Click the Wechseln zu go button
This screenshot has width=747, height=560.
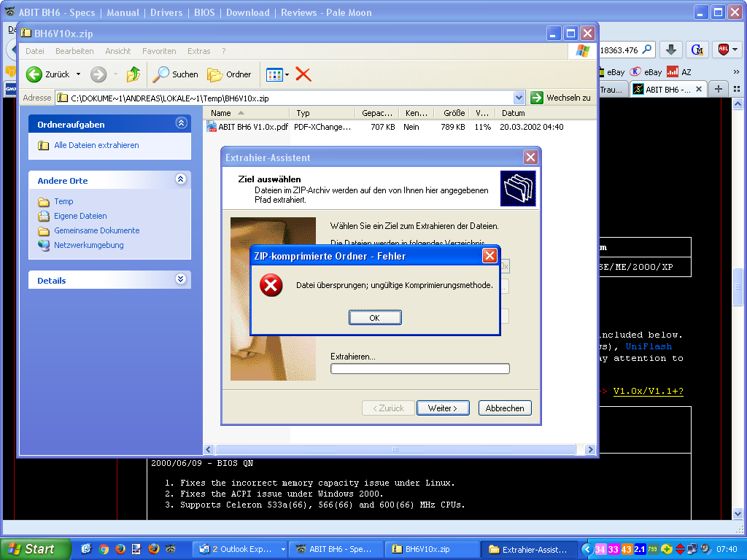pyautogui.click(x=561, y=98)
